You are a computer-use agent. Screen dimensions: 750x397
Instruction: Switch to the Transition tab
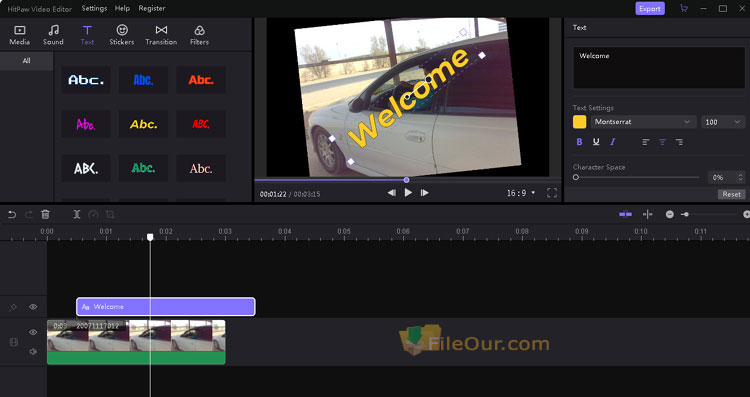[x=161, y=35]
